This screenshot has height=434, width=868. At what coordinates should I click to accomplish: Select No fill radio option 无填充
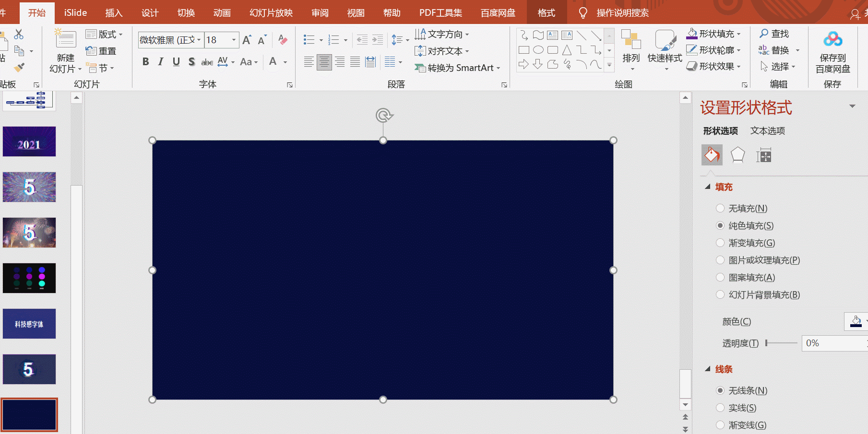coord(720,208)
